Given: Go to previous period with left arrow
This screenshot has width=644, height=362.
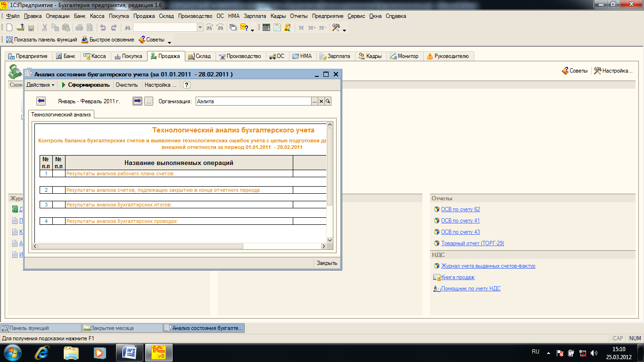Looking at the screenshot, I should pyautogui.click(x=41, y=101).
